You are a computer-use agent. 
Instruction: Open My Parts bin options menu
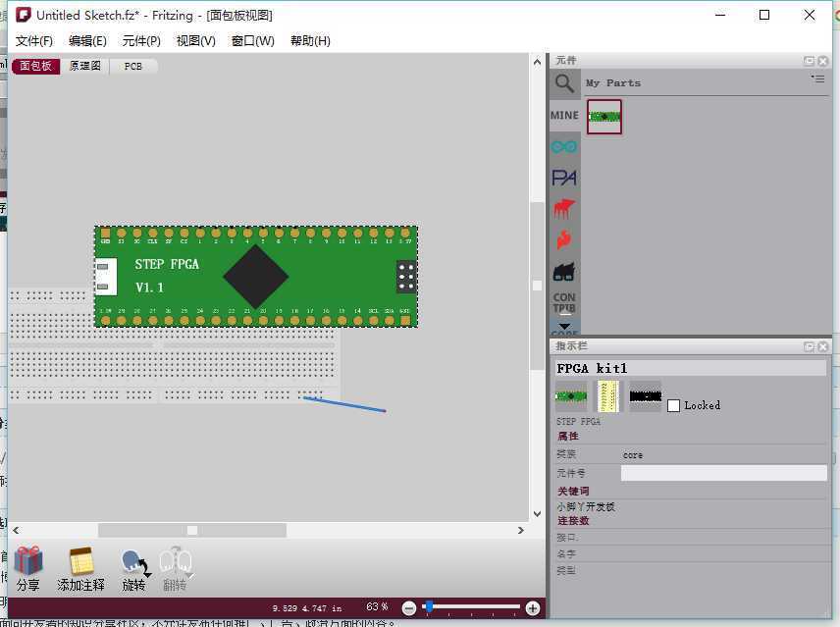pyautogui.click(x=817, y=79)
